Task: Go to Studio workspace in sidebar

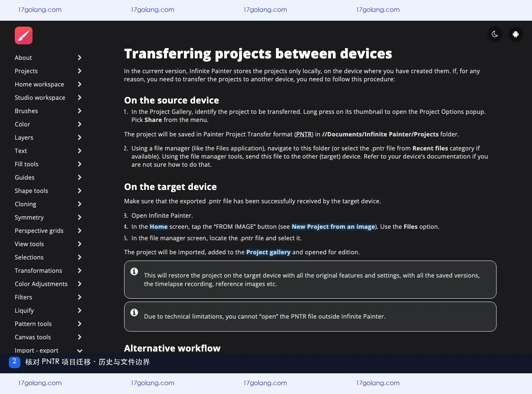Action: click(40, 98)
